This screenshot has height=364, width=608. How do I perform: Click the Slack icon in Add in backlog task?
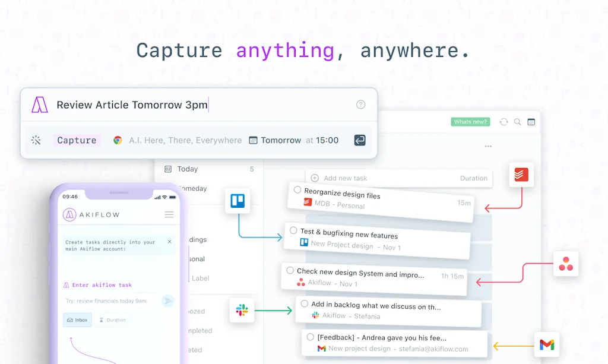316,315
